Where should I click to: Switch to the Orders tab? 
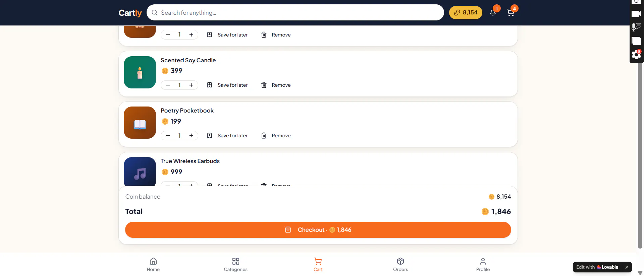(400, 265)
